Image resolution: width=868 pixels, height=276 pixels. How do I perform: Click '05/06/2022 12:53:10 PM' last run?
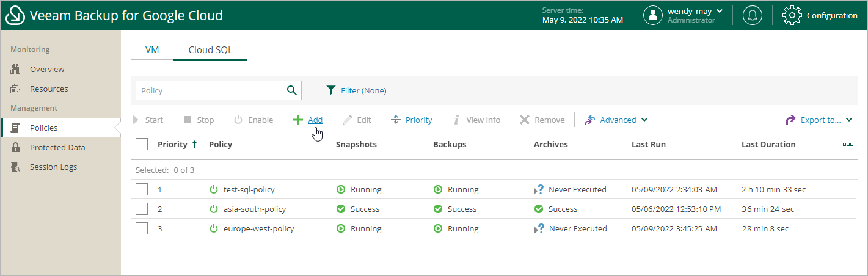click(676, 209)
